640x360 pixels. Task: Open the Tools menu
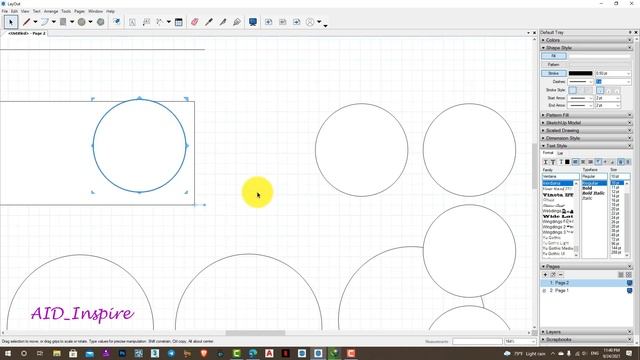pos(66,11)
